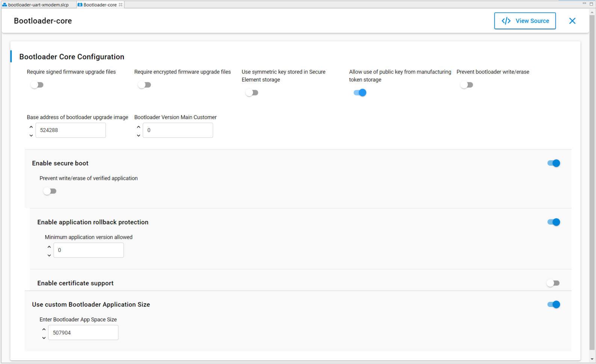Increase Bootloader Version Main Customer value
The image size is (596, 364).
139,127
